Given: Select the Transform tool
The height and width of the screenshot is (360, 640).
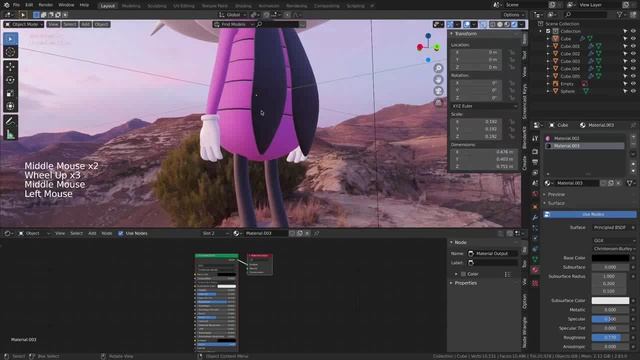Looking at the screenshot, I should (10, 107).
